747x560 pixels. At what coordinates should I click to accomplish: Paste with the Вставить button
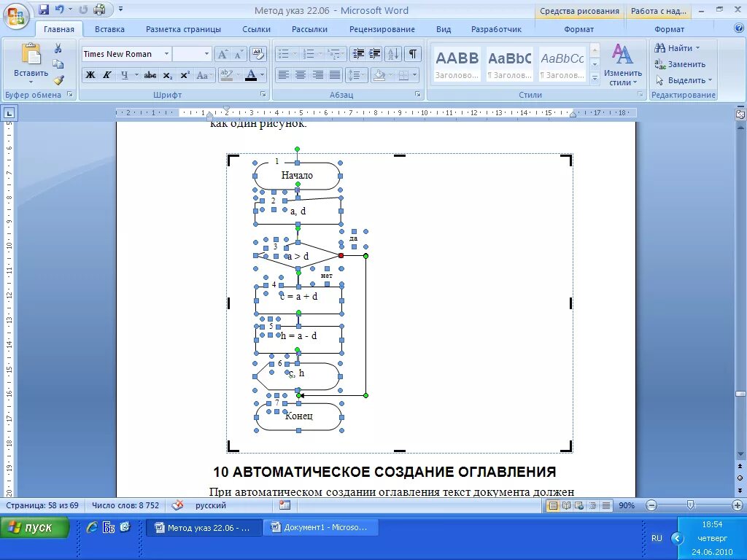click(x=31, y=63)
